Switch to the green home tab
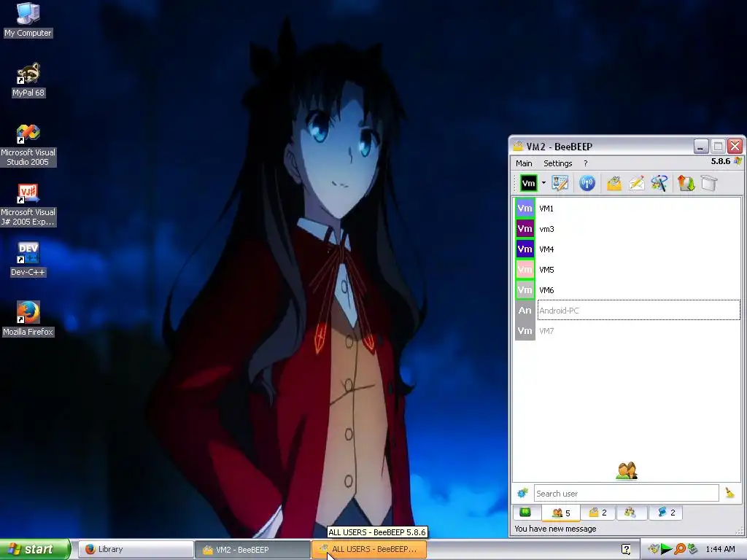The width and height of the screenshot is (747, 560). pyautogui.click(x=525, y=513)
